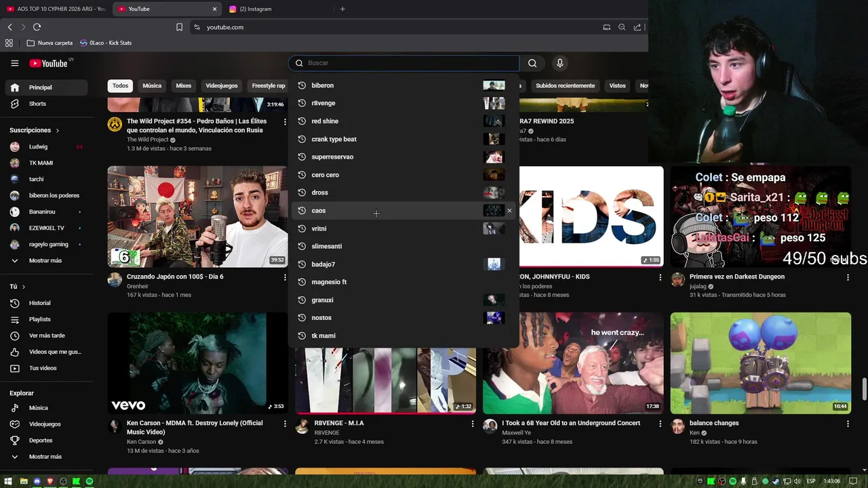This screenshot has width=868, height=488.
Task: Open balance changes video thumbnail
Action: point(760,363)
